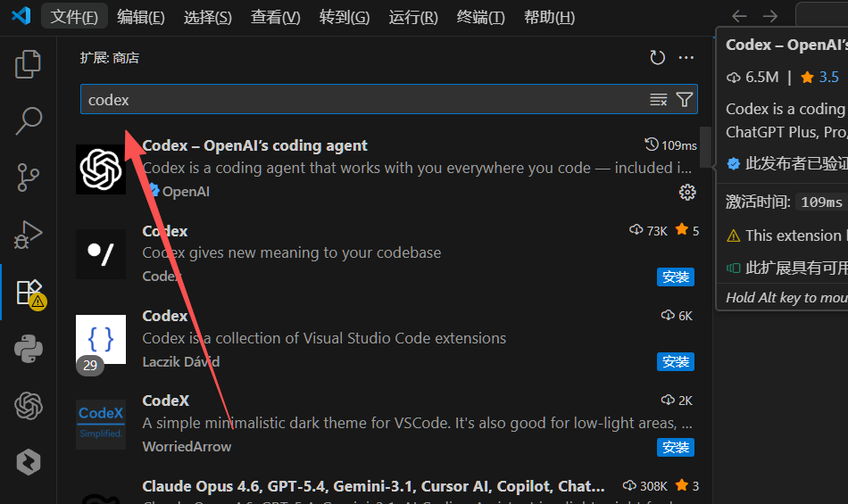
Task: Click the OpenAI logo thumbnail
Action: (101, 169)
